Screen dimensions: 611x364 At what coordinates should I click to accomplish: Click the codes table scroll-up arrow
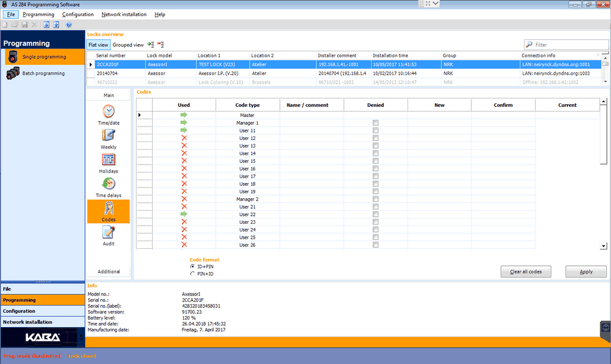[604, 101]
